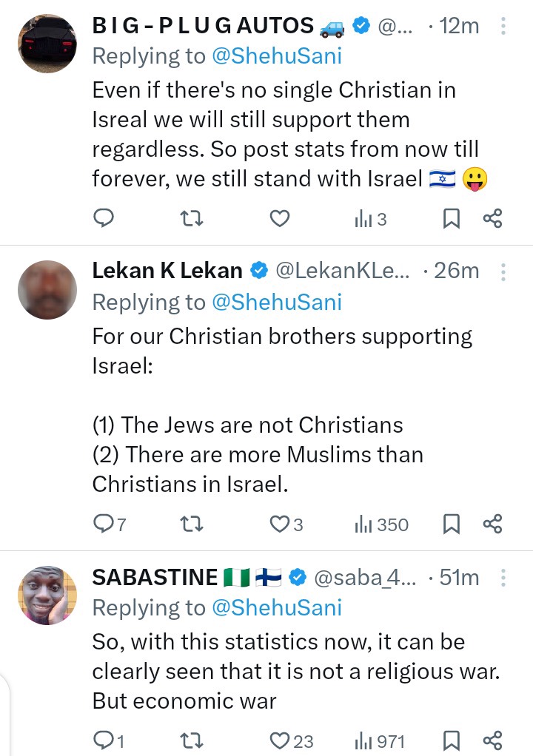Like SABASTINE's tweet about economic war
Screen dimensions: 533x756
279,740
